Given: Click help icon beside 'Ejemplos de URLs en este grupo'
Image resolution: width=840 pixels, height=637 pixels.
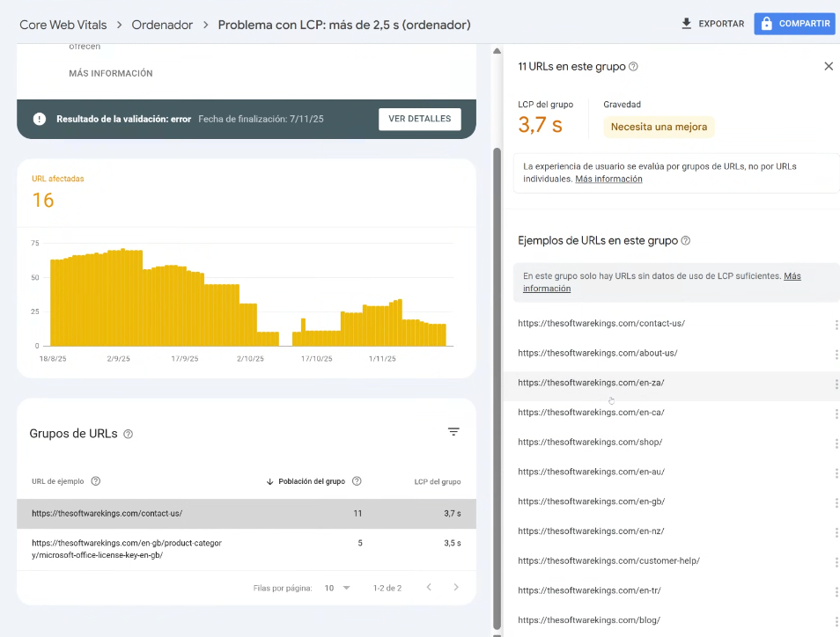Looking at the screenshot, I should pos(686,241).
